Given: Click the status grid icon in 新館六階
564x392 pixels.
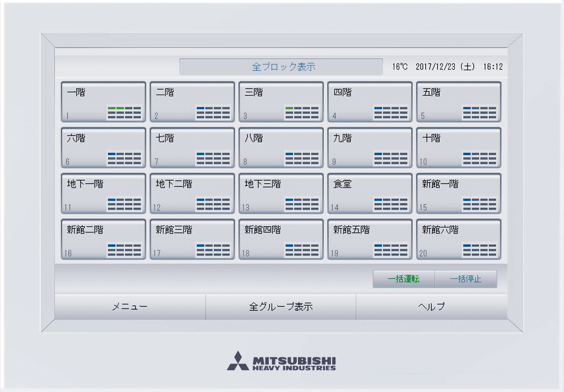Looking at the screenshot, I should click(x=479, y=250).
